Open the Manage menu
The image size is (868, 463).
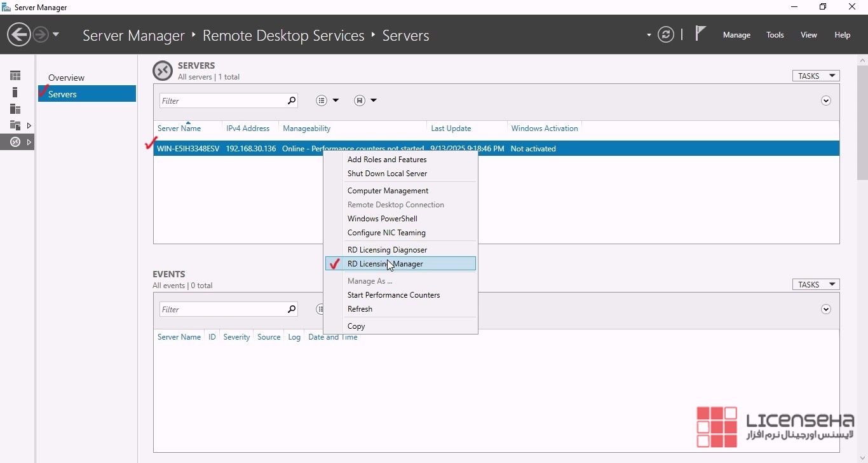(x=736, y=35)
